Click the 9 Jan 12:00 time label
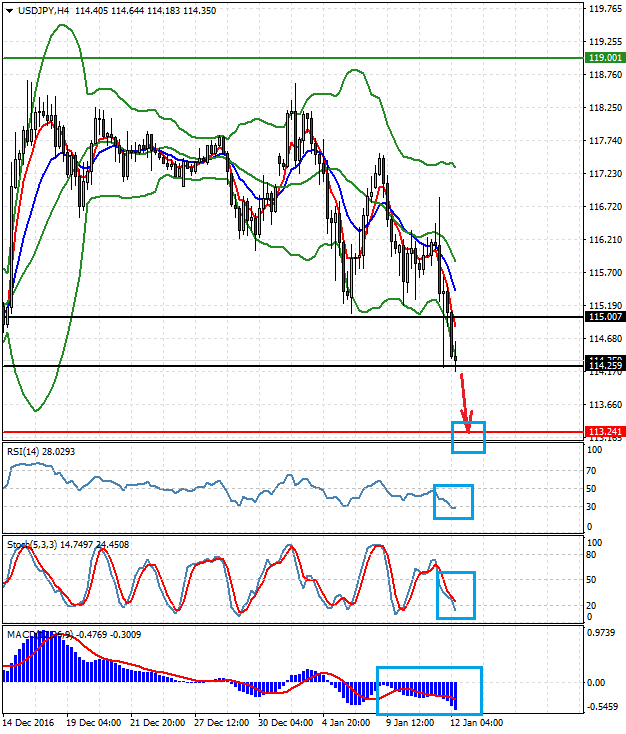 [410, 723]
